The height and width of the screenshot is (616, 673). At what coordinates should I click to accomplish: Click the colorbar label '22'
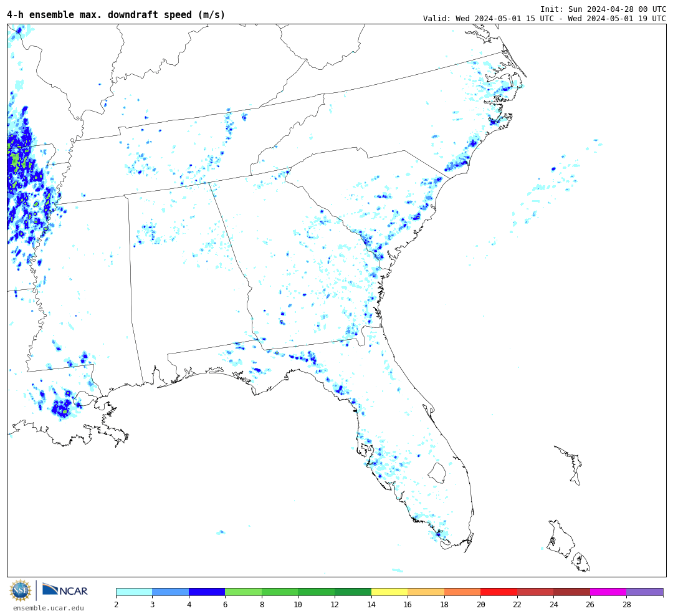click(x=517, y=604)
